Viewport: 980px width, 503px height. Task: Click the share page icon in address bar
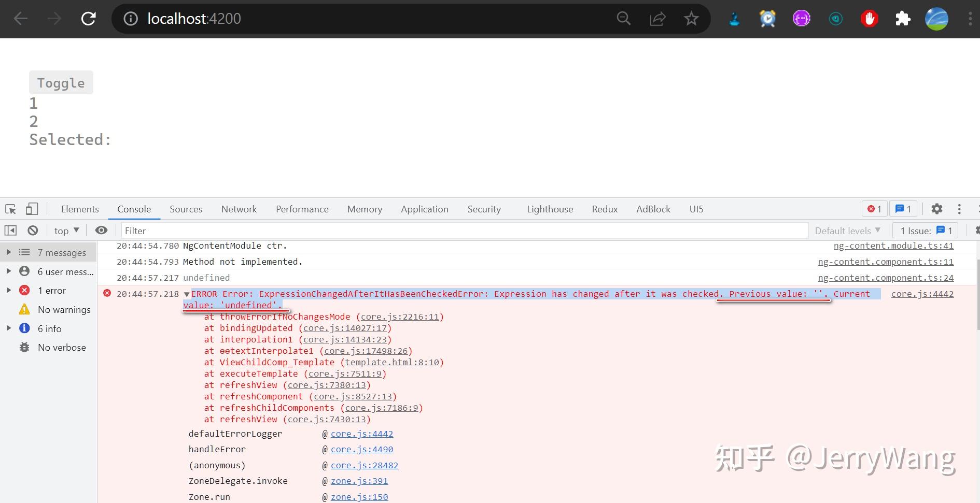pos(657,19)
